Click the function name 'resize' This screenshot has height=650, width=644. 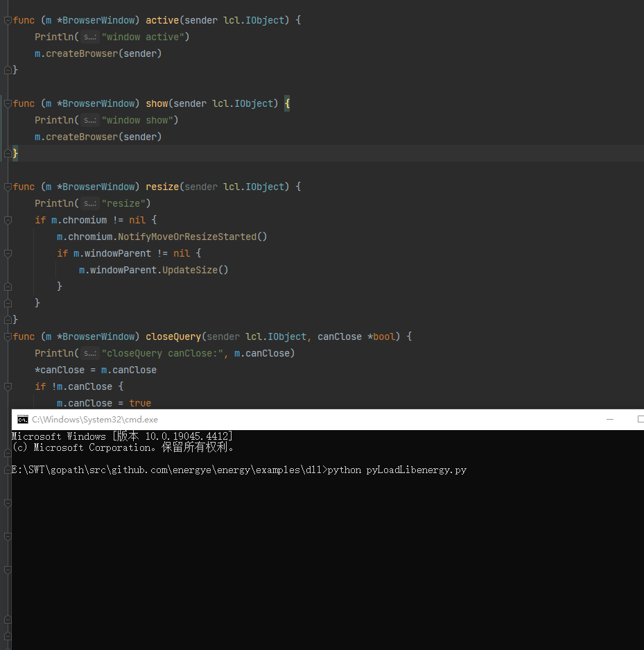coord(162,187)
